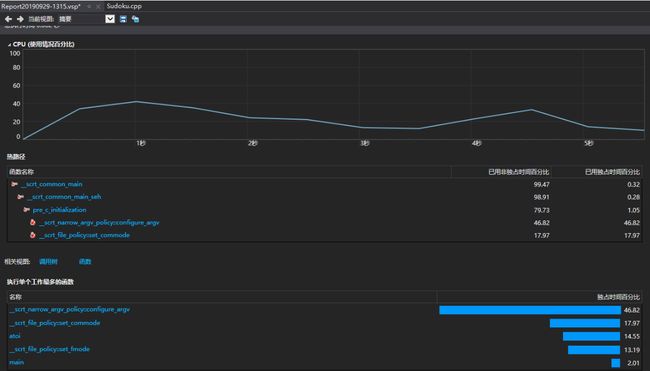
Task: Switch to the Report20190929-1315.vsp tab
Action: click(x=41, y=7)
